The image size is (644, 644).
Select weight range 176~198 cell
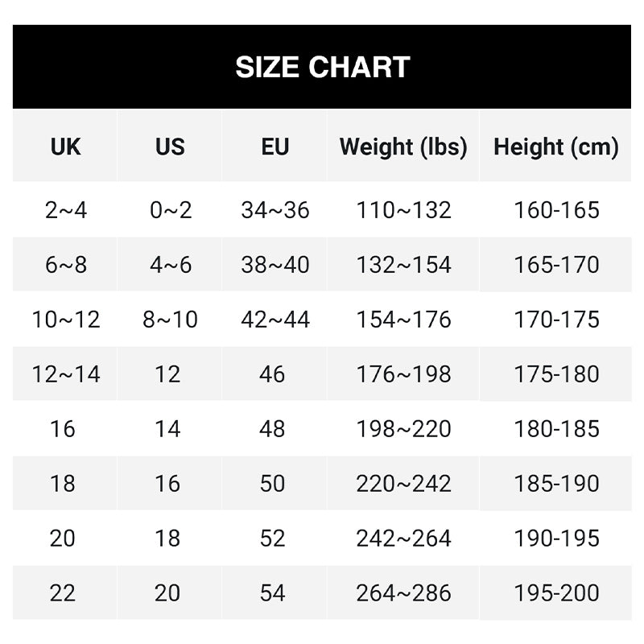tap(403, 374)
